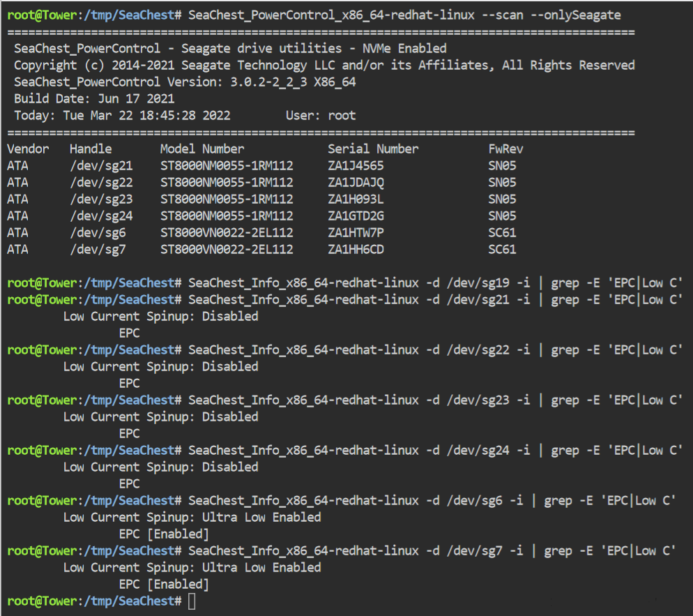The image size is (693, 616).
Task: Click the SeaChest_Info command for /dev/sg21
Action: [435, 300]
